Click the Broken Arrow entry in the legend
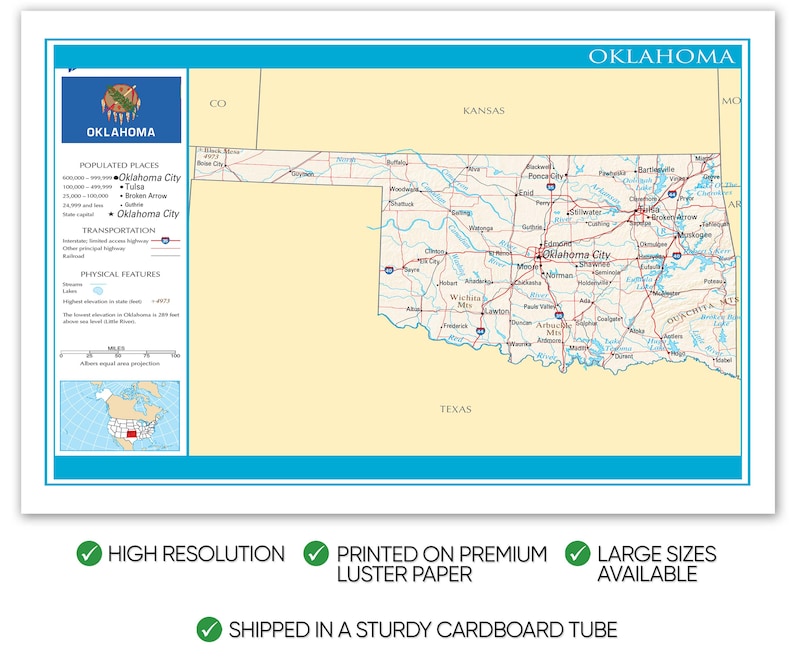 coord(146,196)
